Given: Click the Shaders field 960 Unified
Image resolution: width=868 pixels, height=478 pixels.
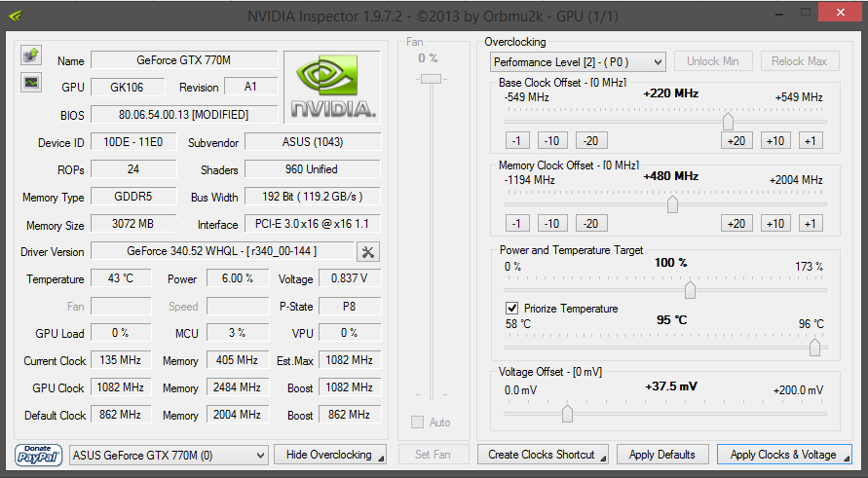Looking at the screenshot, I should point(313,169).
